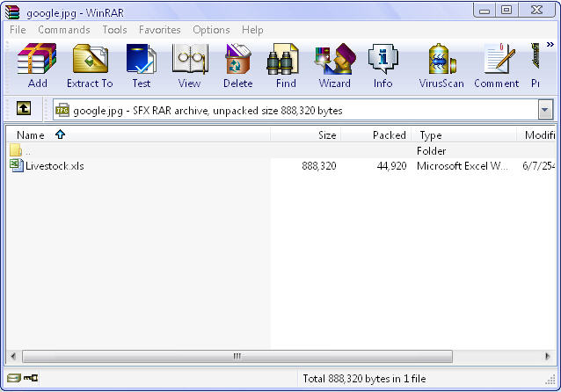The height and width of the screenshot is (392, 561).
Task: Click the 6/7/25 modified date cell
Action: pos(538,166)
